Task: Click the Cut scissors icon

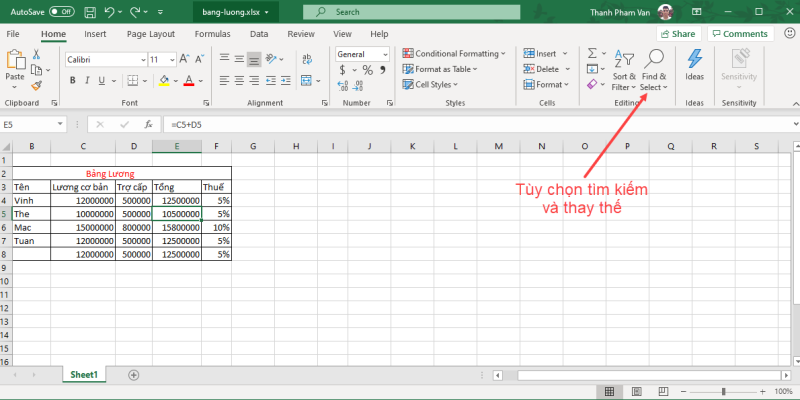Action: click(x=36, y=55)
